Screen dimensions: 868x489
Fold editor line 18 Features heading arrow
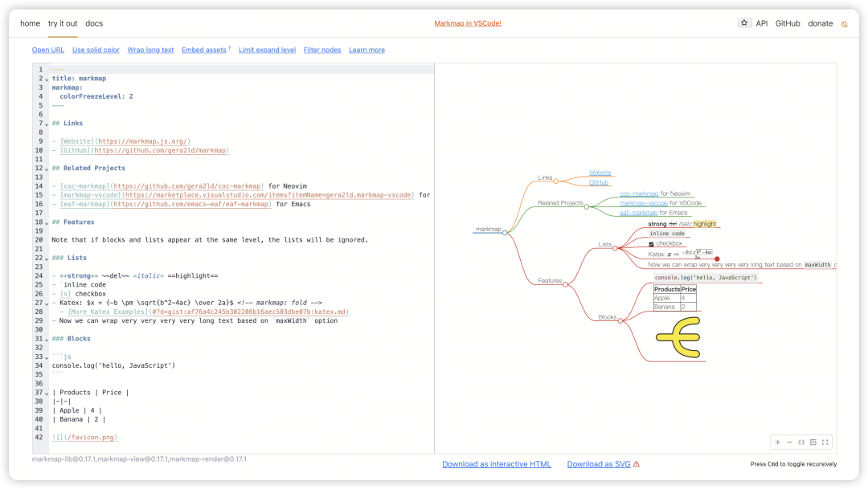click(47, 223)
